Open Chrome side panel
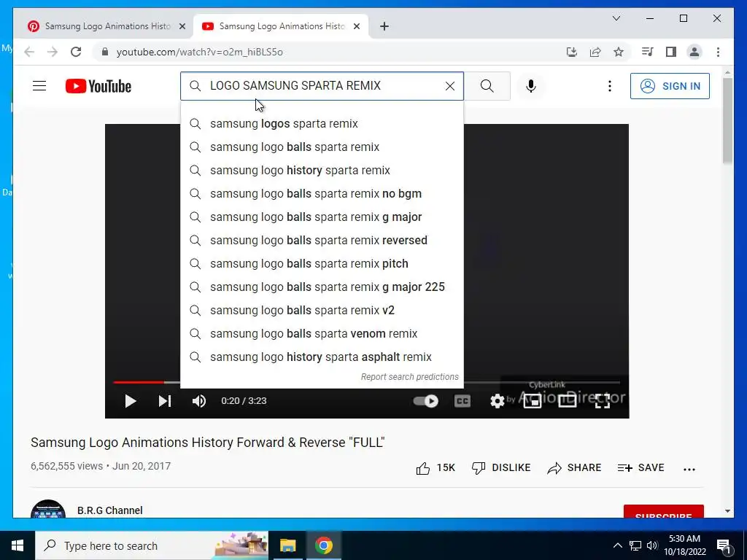The height and width of the screenshot is (560, 747). 671,52
